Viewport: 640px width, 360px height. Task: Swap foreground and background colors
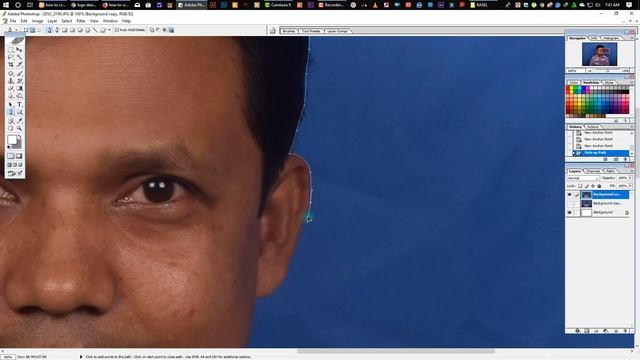pos(19,136)
